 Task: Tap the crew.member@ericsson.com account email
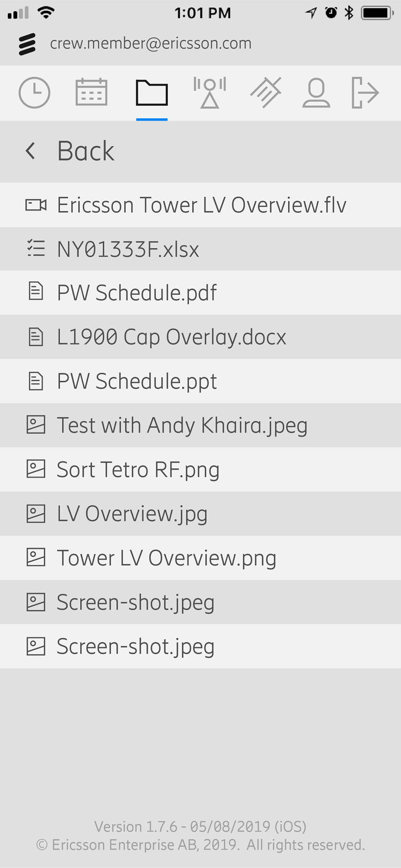(x=151, y=43)
